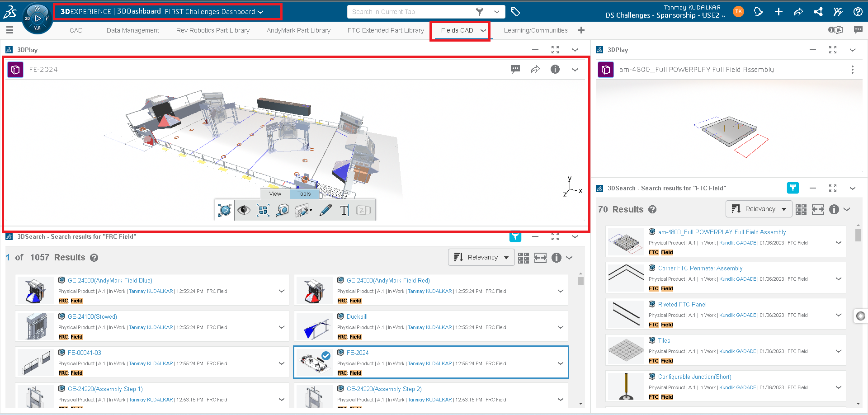868x415 pixels.
Task: Select the Hide/Show eye tool
Action: point(244,210)
